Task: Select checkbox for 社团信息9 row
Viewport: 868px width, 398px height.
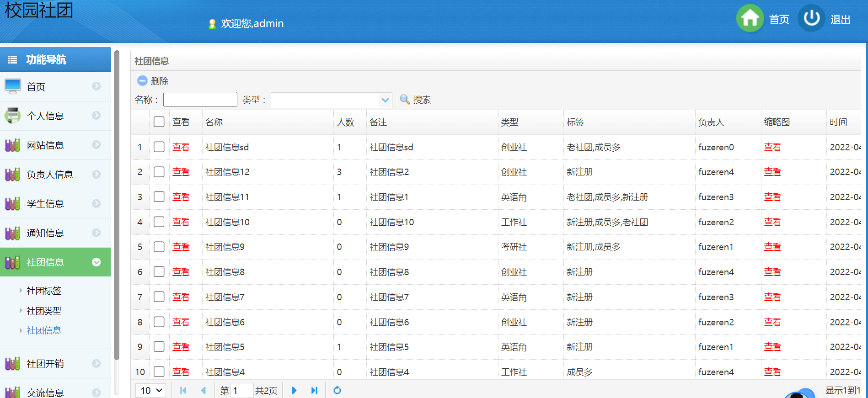Action: click(x=159, y=247)
